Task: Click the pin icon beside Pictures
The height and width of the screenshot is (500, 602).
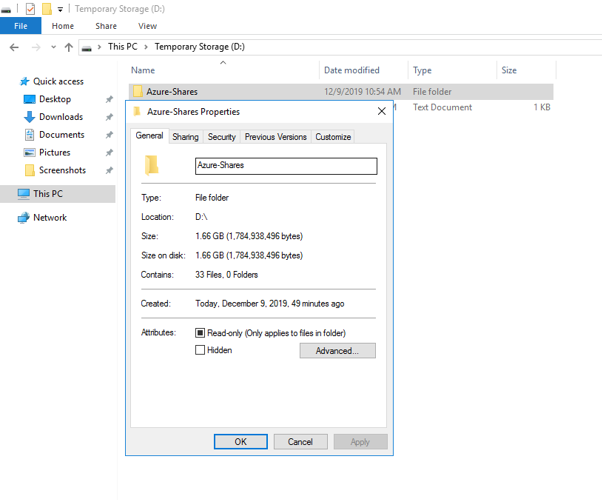Action: click(x=109, y=152)
